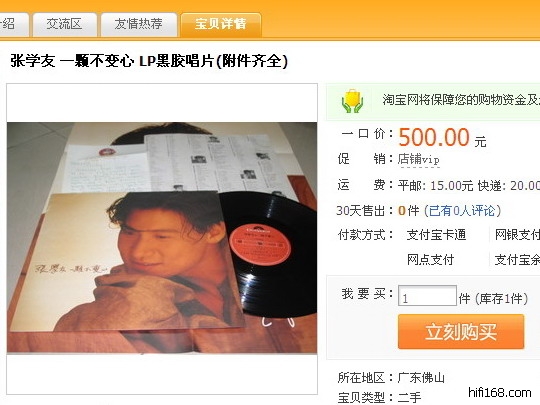Click the hifi168.com watermark
Image resolution: width=540 pixels, height=405 pixels.
click(500, 392)
